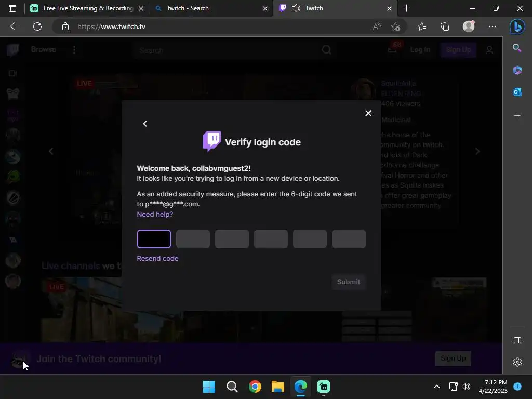Screen dimensions: 532x399
Task: Open the tab actions menu icon
Action: click(12, 8)
